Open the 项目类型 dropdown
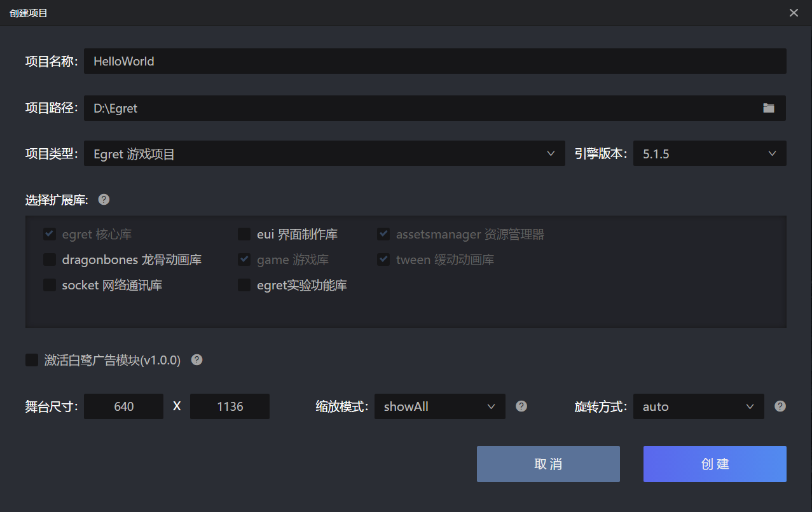This screenshot has width=812, height=512. click(x=324, y=153)
